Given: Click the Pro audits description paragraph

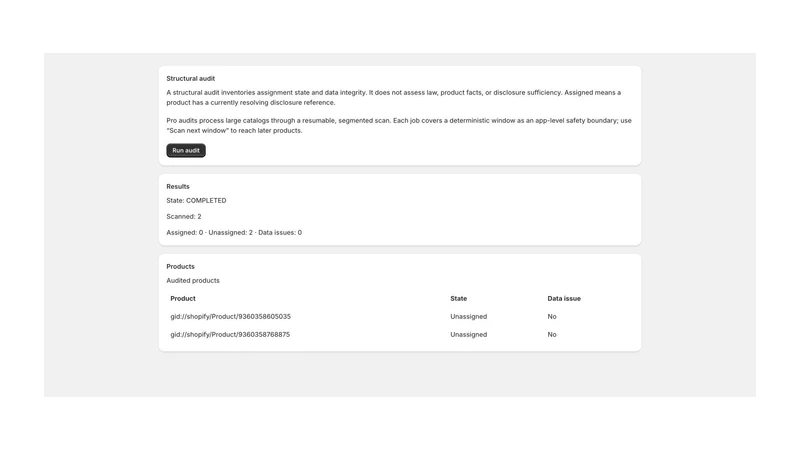Looking at the screenshot, I should 399,126.
